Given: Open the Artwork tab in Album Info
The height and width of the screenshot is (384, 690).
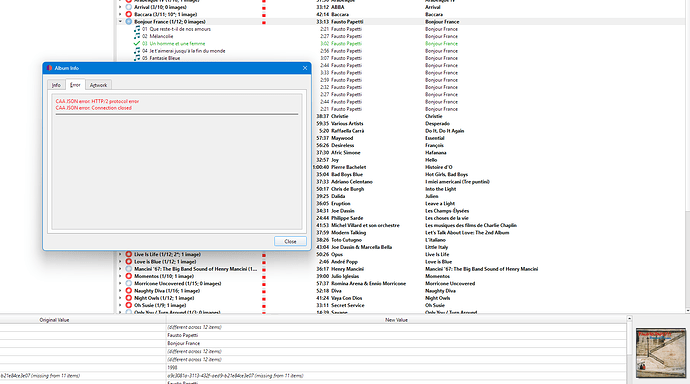Looking at the screenshot, I should [98, 85].
